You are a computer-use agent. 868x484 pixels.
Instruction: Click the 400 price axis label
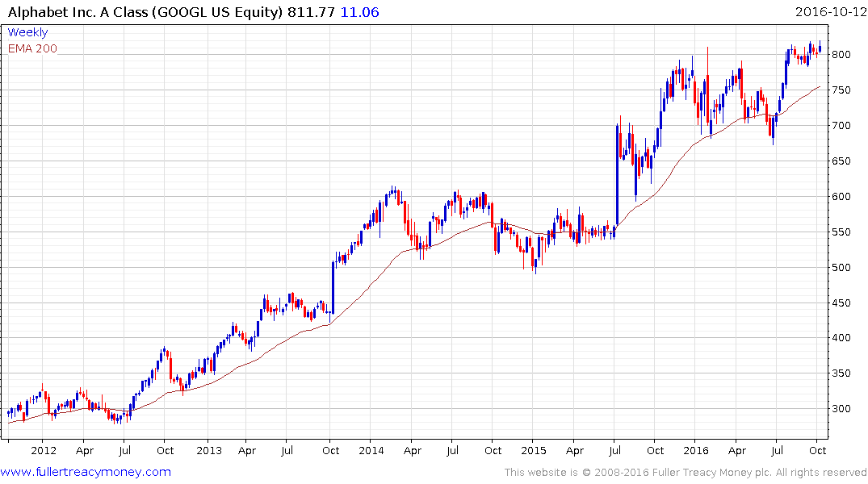(841, 337)
